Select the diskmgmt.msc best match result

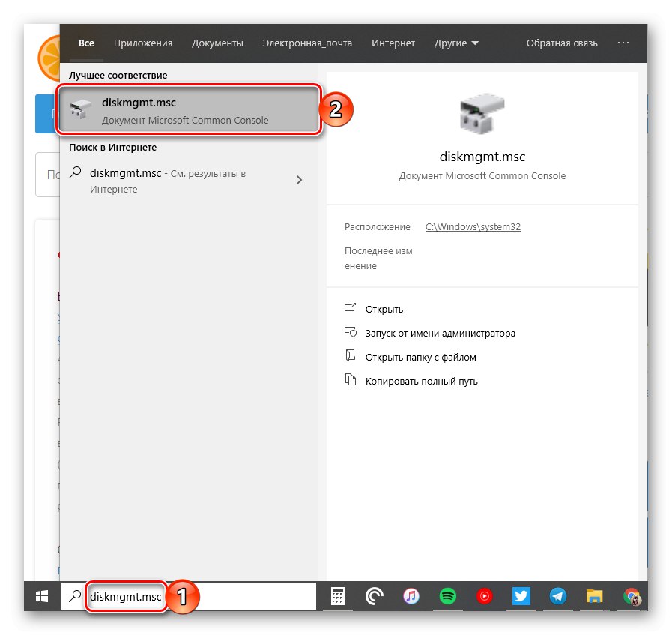[187, 109]
